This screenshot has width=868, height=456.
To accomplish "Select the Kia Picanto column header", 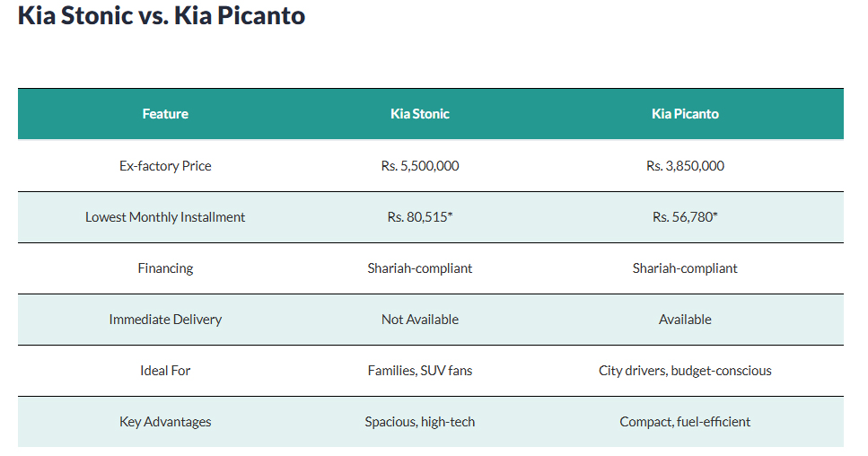I will click(x=685, y=114).
